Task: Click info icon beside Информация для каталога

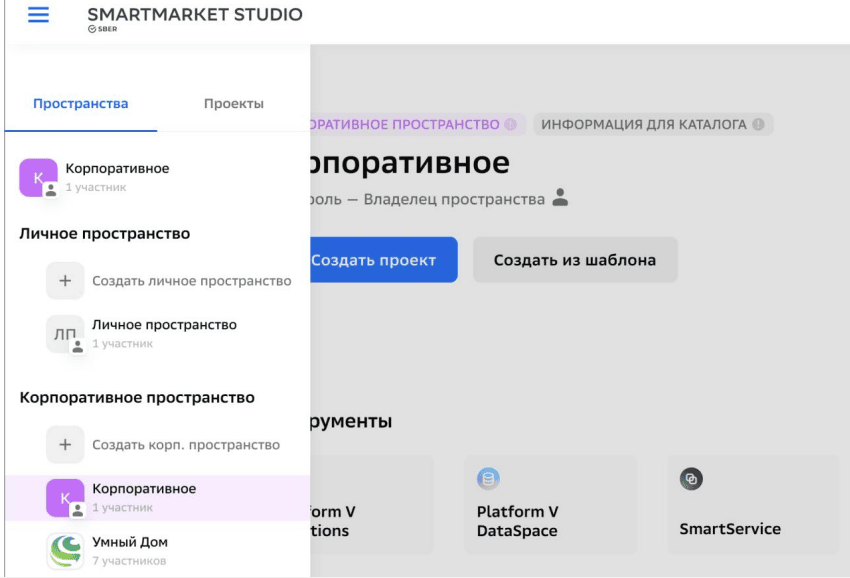Action: pyautogui.click(x=758, y=125)
